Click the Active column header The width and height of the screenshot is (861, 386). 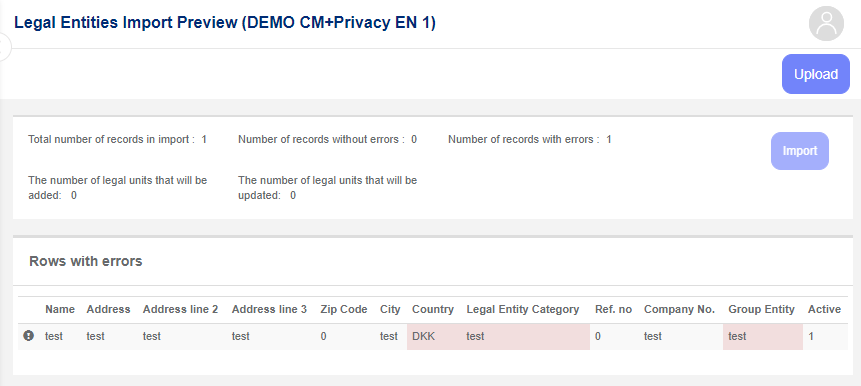pyautogui.click(x=824, y=309)
